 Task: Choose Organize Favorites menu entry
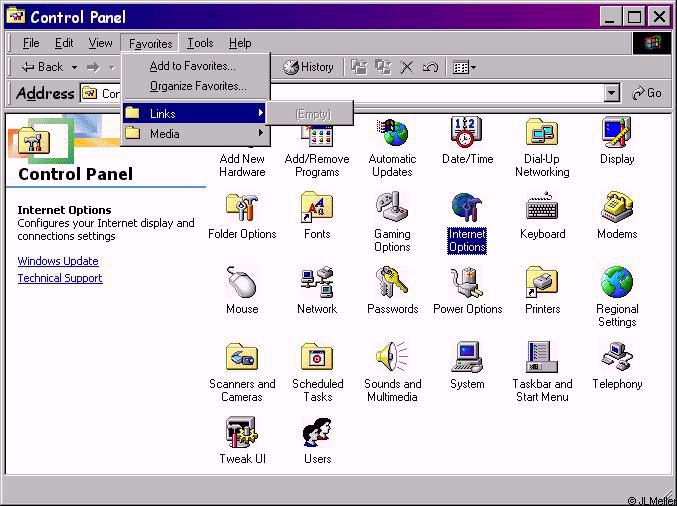(196, 86)
